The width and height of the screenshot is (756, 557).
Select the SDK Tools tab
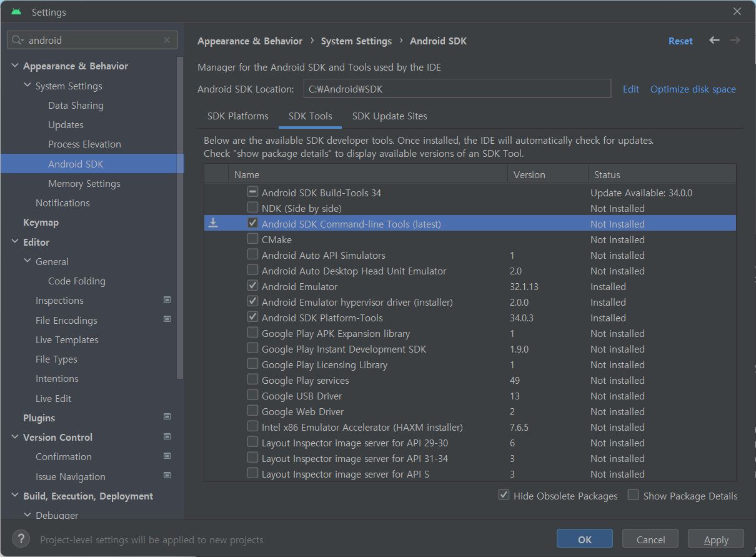click(311, 116)
